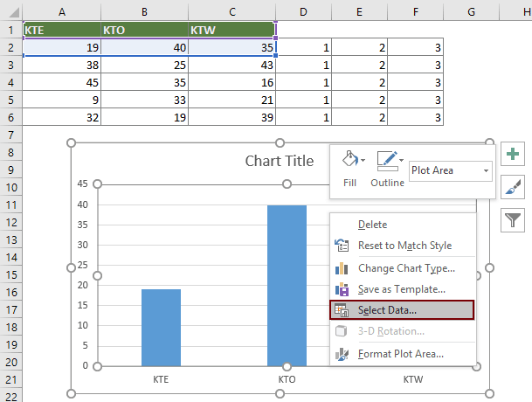Click the KTE blue bar in chart
This screenshot has height=402, width=532.
(161, 328)
